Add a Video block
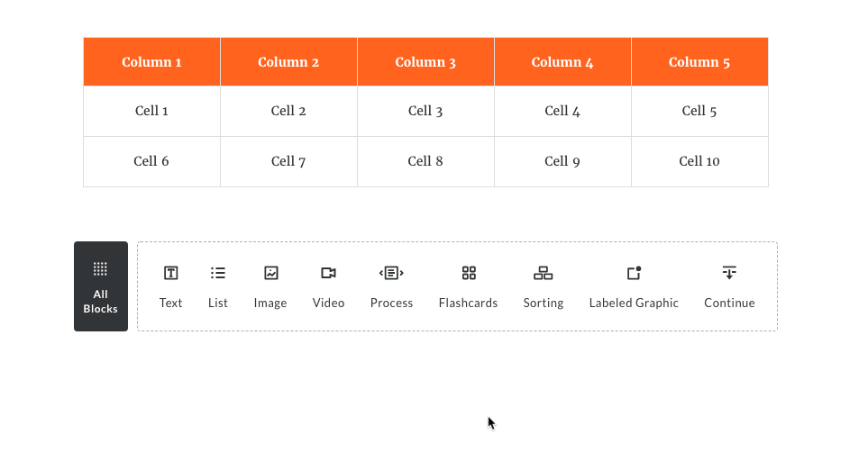Image resolution: width=868 pixels, height=453 pixels. point(328,286)
